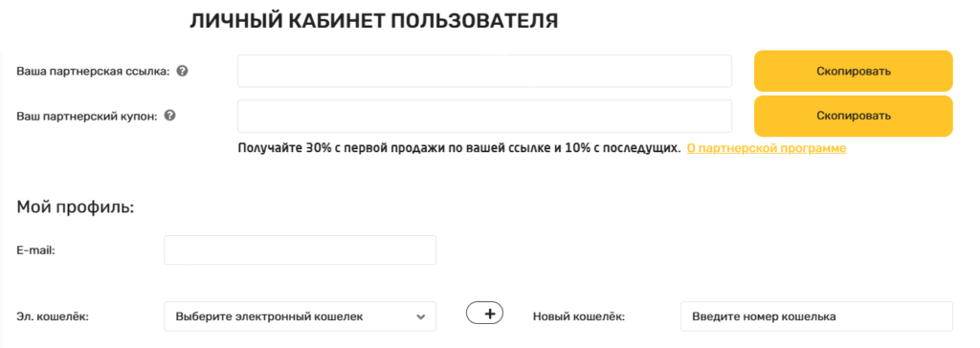Click the plus icon to add a wallet
Viewport: 980px width, 348px height.
485,314
